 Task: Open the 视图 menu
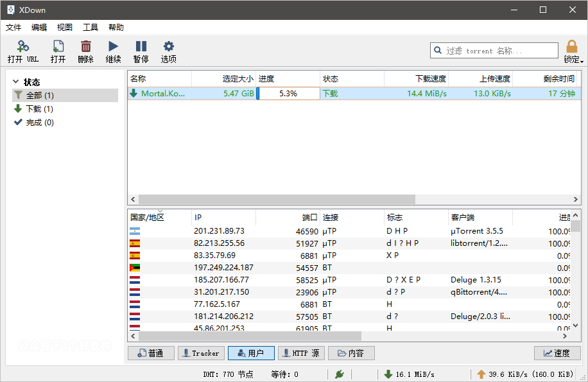(64, 28)
